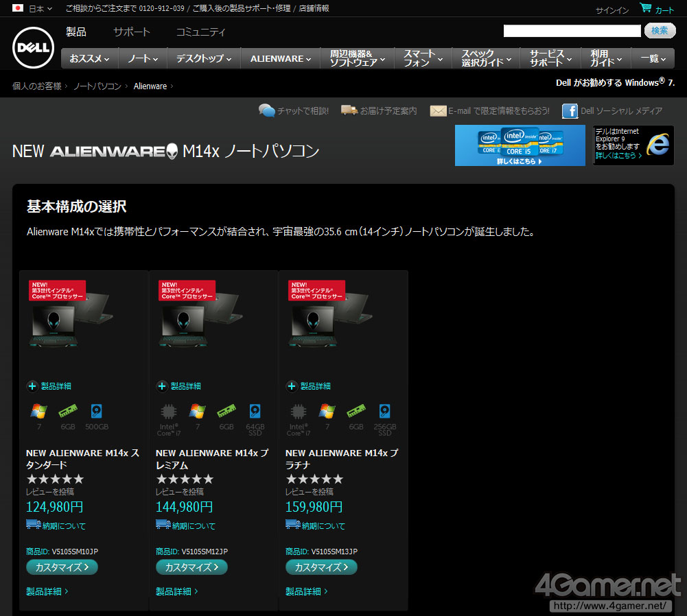This screenshot has width=687, height=616.
Task: Click Intel Core i7 chip icon on Platinum
Action: coord(299,412)
